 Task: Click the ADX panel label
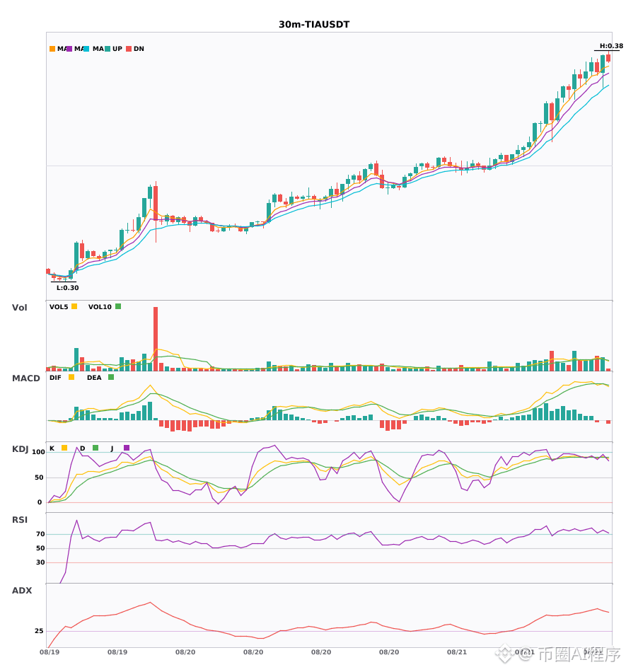tap(22, 591)
